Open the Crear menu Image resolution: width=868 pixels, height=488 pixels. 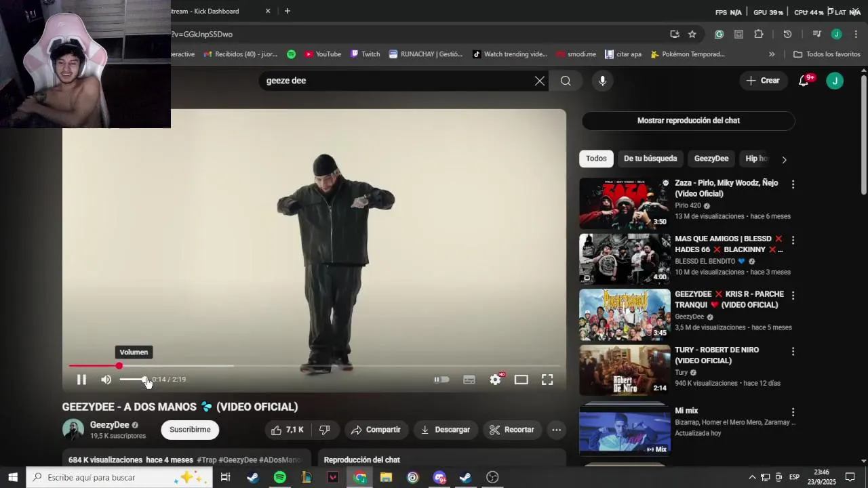point(763,81)
